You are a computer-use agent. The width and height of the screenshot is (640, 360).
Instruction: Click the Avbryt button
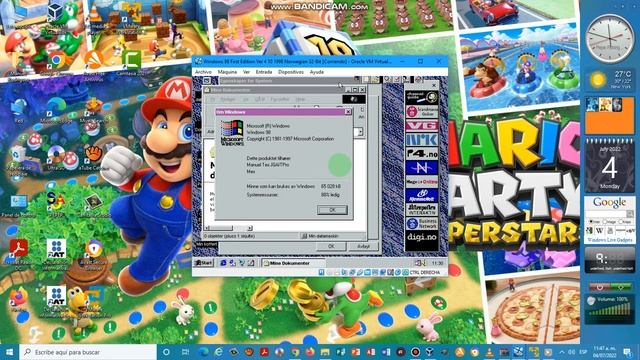coord(363,246)
